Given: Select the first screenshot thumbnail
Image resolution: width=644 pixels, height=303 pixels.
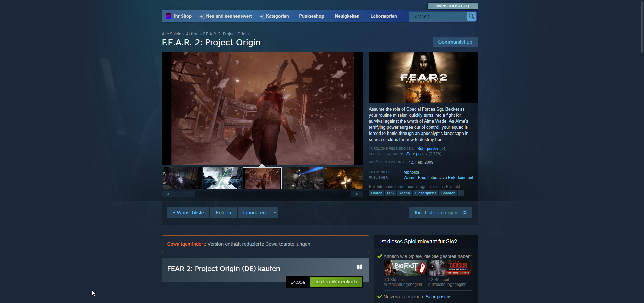Looking at the screenshot, I should 182,178.
